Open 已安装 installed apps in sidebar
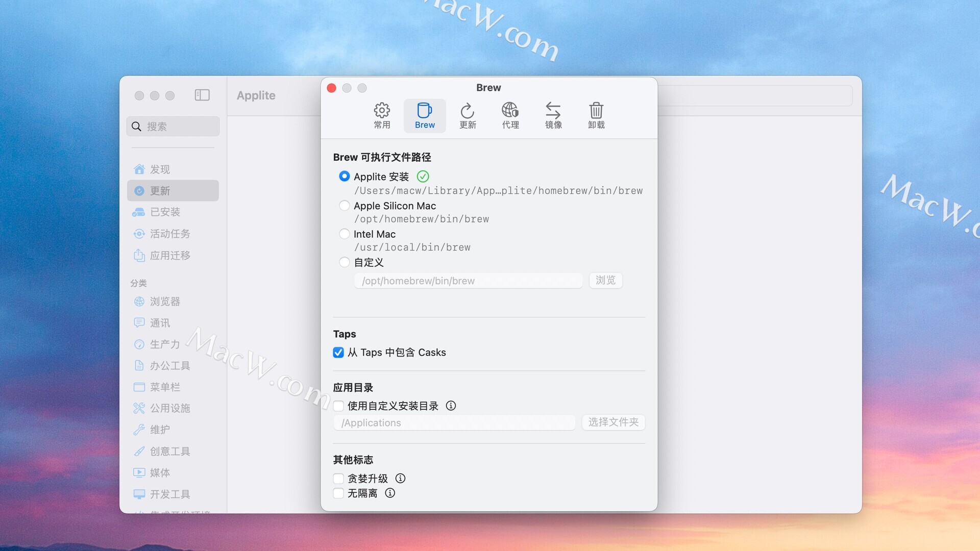Viewport: 980px width, 551px height. coord(165,212)
